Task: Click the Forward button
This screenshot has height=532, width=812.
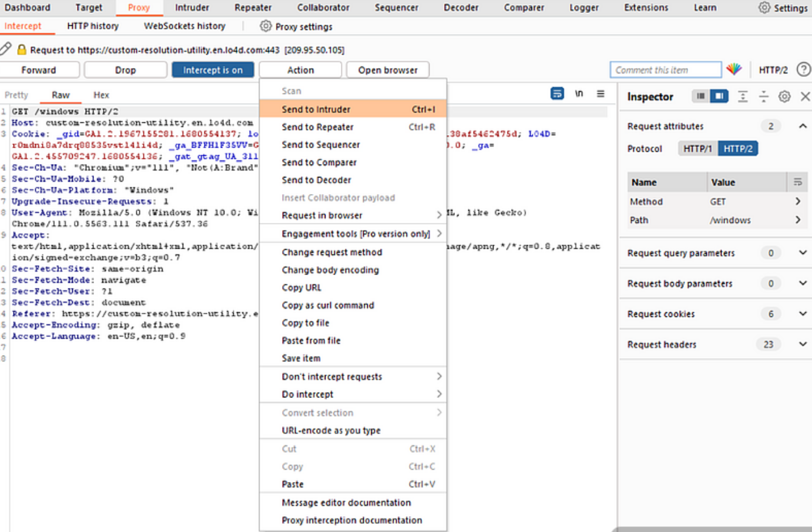Action: (x=39, y=70)
